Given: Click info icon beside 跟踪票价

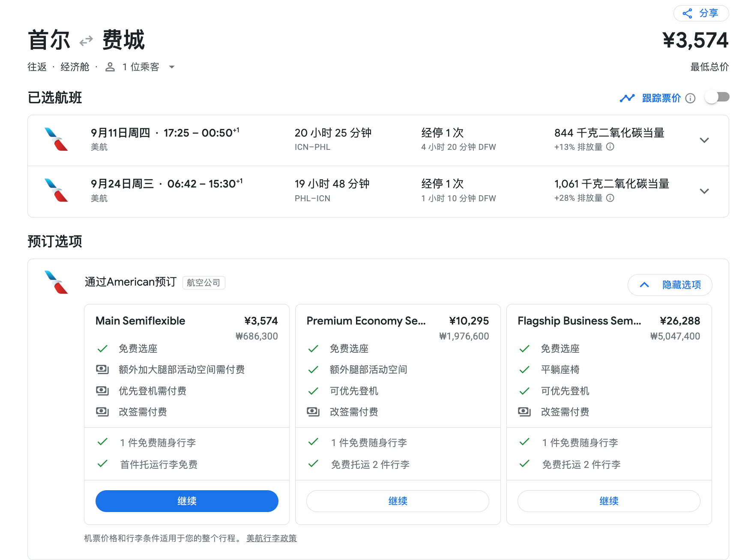Looking at the screenshot, I should click(x=690, y=98).
